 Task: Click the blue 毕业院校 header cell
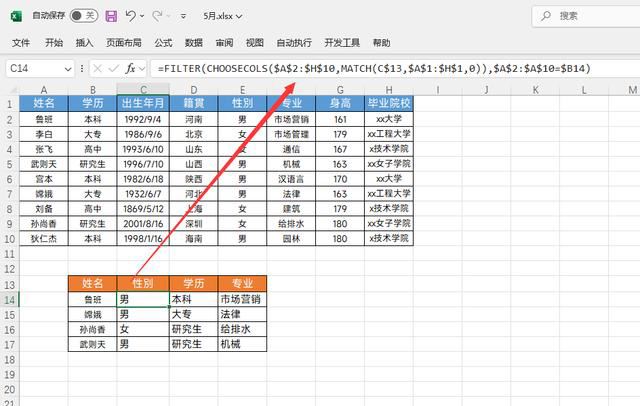[x=389, y=103]
